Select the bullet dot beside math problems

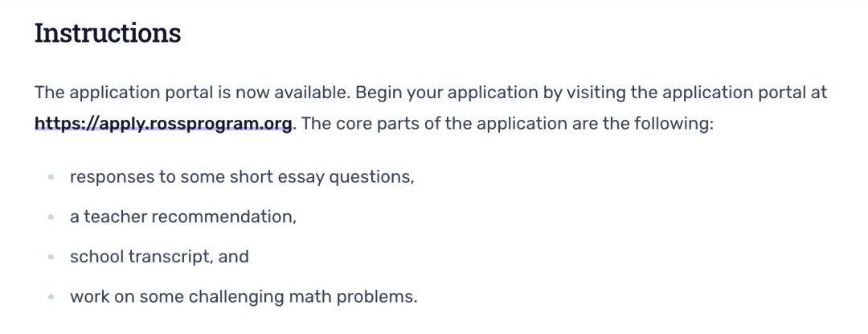[51, 297]
